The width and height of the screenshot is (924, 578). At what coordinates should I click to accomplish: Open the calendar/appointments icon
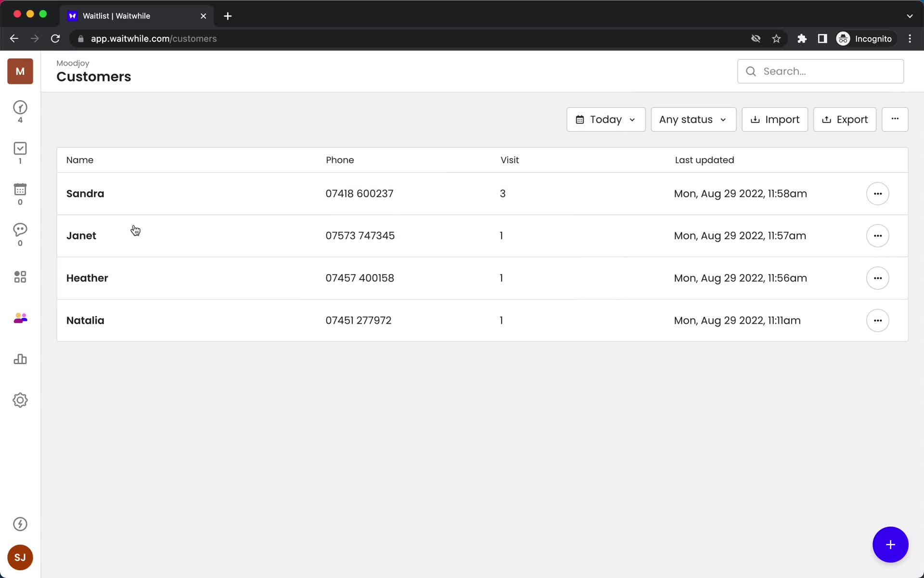pos(20,190)
